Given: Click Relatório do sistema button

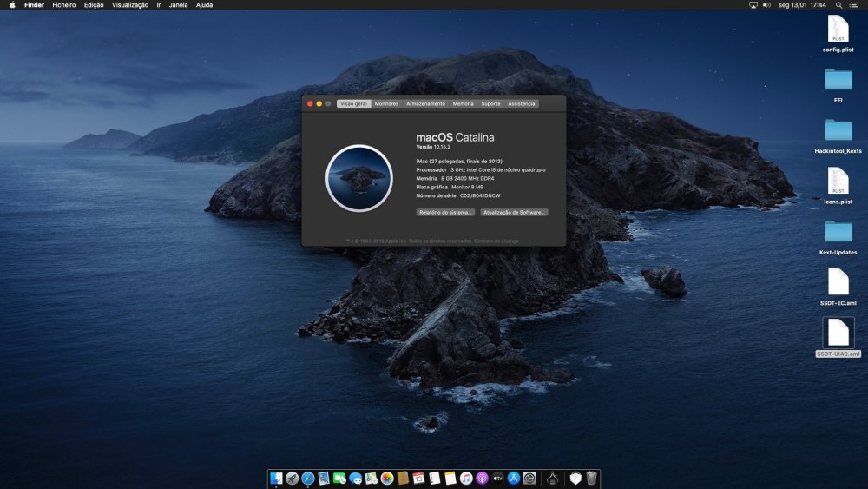Looking at the screenshot, I should (445, 212).
